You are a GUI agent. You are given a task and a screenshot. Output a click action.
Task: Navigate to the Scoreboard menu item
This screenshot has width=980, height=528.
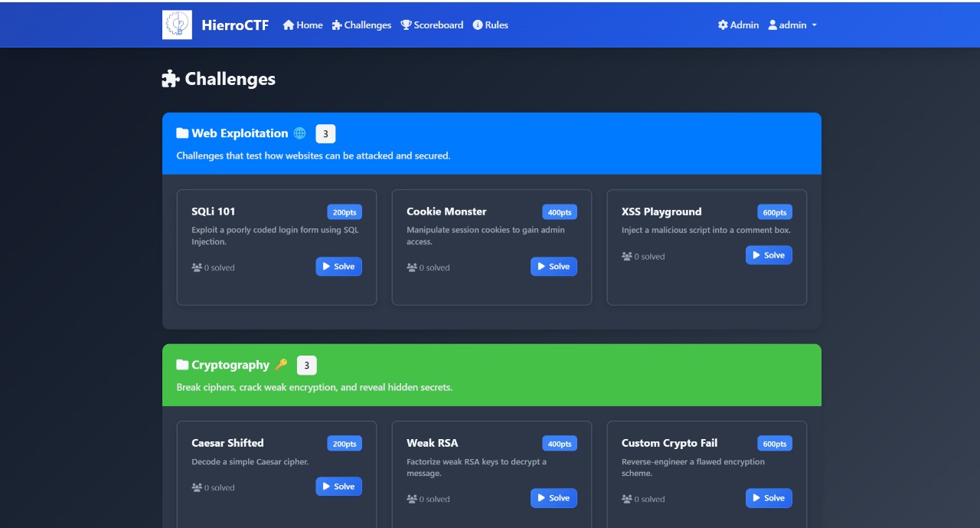tap(433, 25)
